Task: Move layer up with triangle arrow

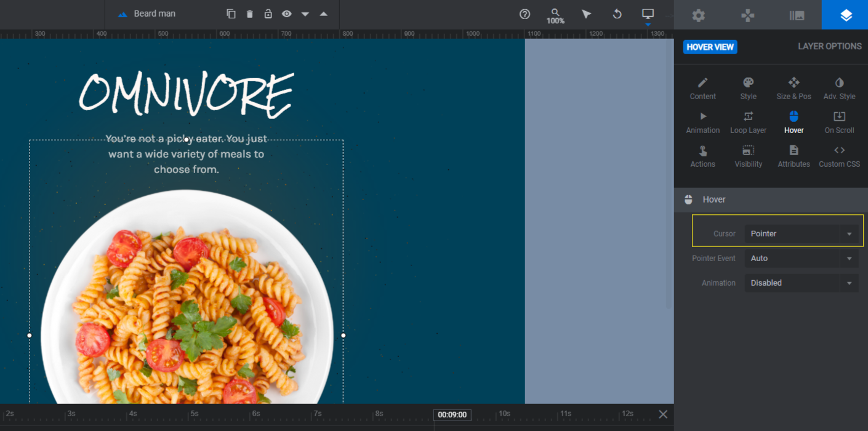Action: click(323, 14)
